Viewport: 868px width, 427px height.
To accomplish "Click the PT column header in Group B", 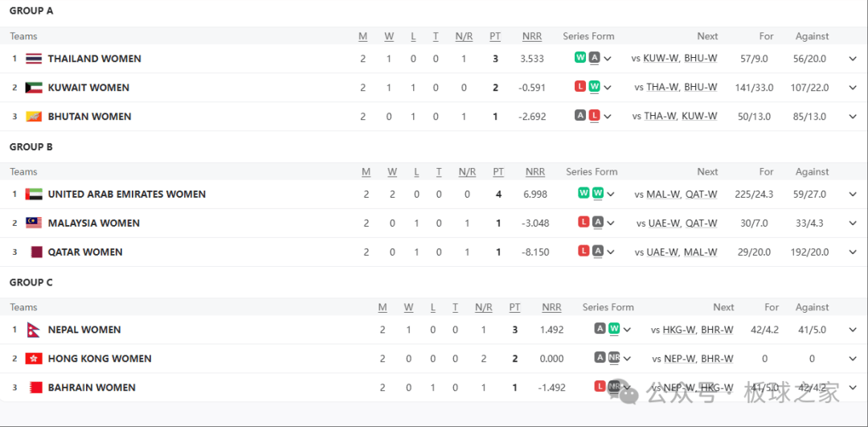I will [498, 172].
